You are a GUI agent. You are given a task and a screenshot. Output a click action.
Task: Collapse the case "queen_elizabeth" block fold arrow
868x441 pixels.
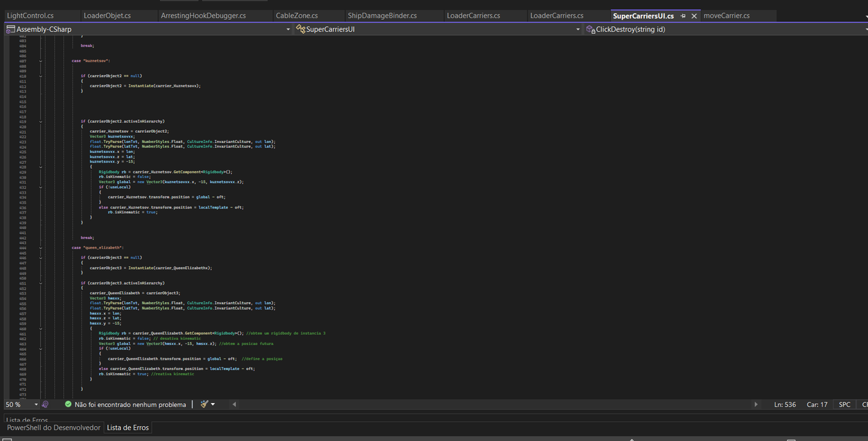(x=41, y=248)
